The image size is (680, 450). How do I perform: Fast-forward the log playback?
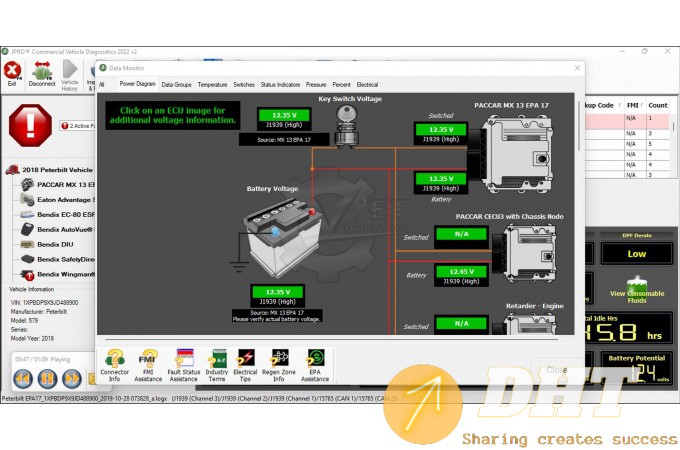(72, 378)
